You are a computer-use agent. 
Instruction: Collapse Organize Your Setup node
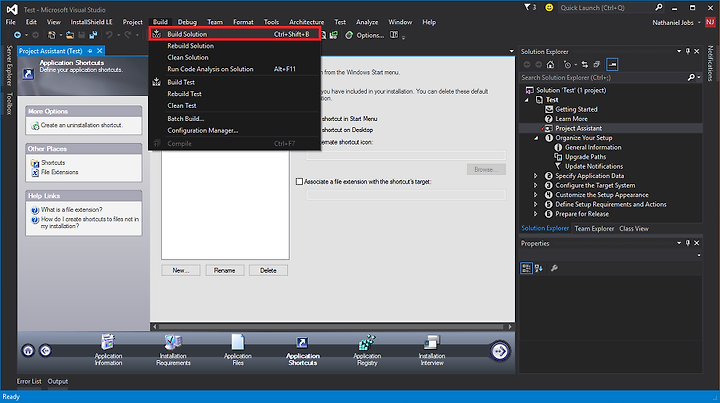point(536,138)
